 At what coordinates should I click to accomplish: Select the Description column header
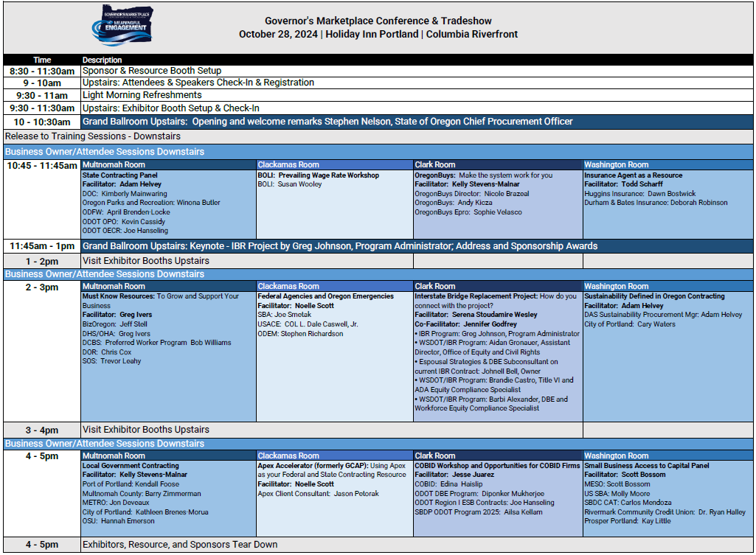[102, 60]
